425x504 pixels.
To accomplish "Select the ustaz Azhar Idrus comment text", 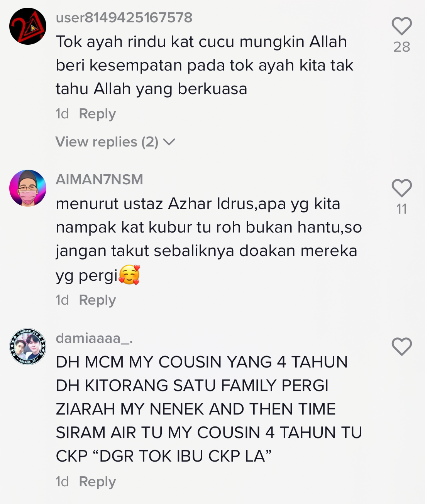I will click(209, 239).
